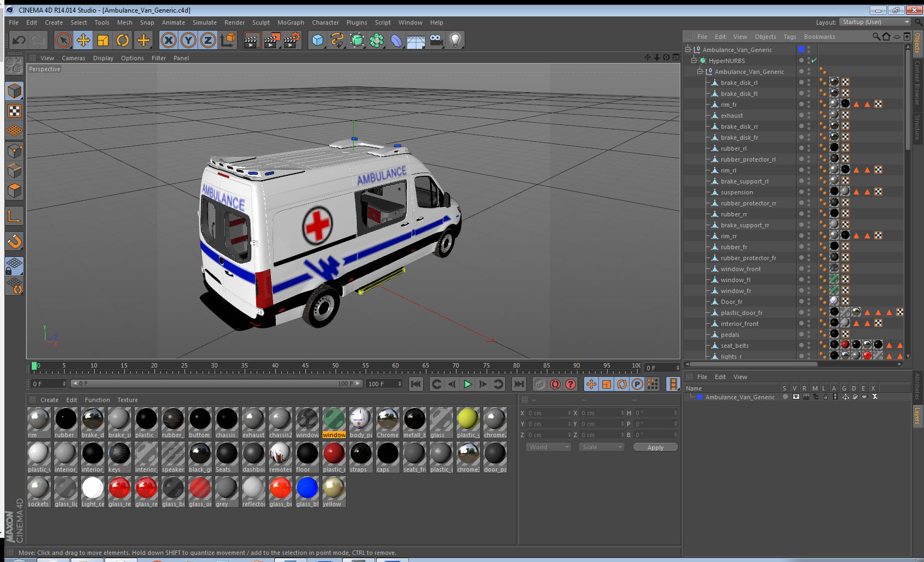Toggle Snap magnet icon

[x=14, y=241]
